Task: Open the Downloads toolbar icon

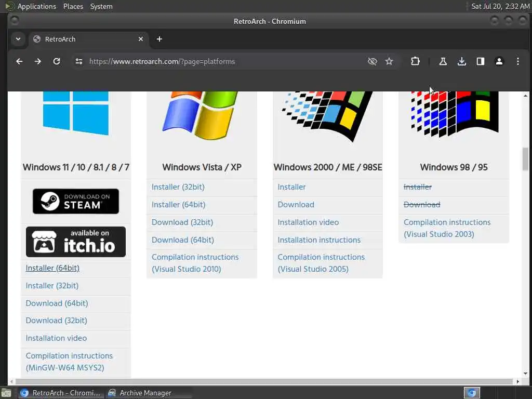Action: pyautogui.click(x=461, y=61)
